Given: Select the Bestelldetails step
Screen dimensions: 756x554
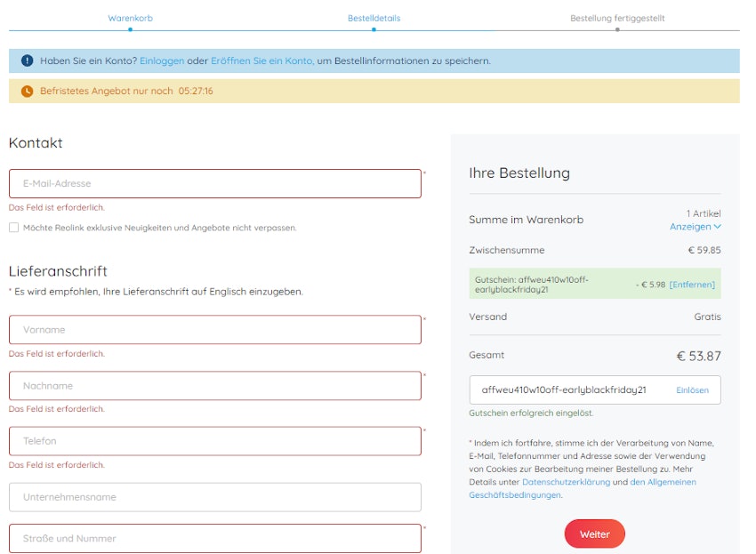Looking at the screenshot, I should pos(374,18).
